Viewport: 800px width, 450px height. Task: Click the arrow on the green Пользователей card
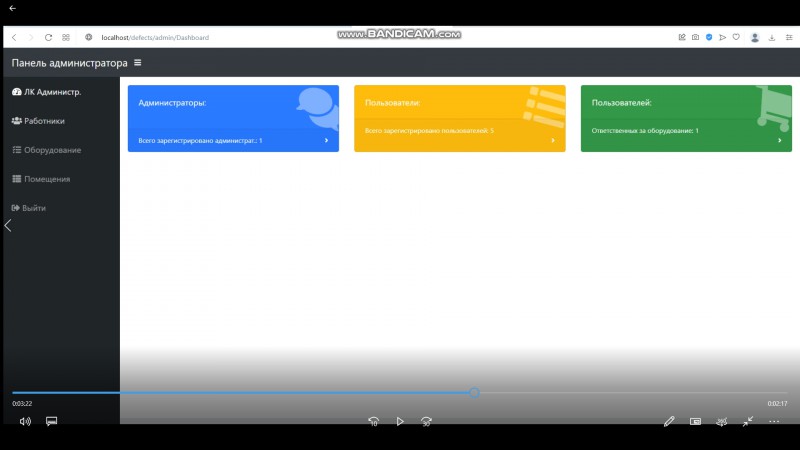(780, 140)
